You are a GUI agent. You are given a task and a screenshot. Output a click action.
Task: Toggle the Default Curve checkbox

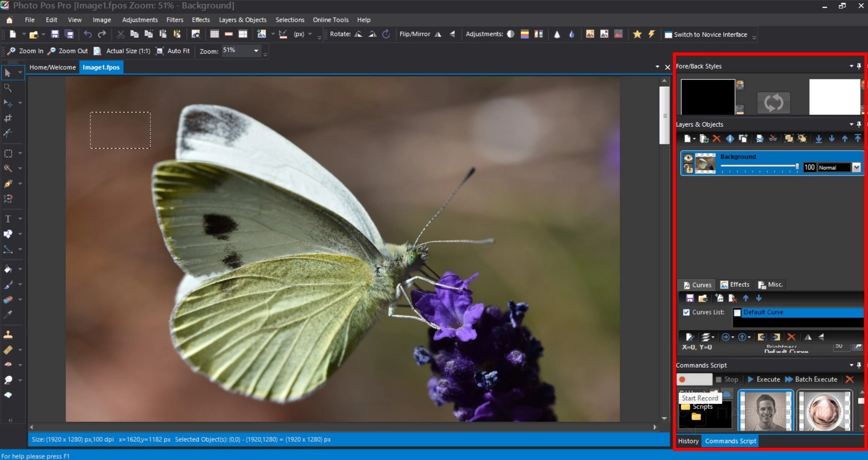pos(737,313)
